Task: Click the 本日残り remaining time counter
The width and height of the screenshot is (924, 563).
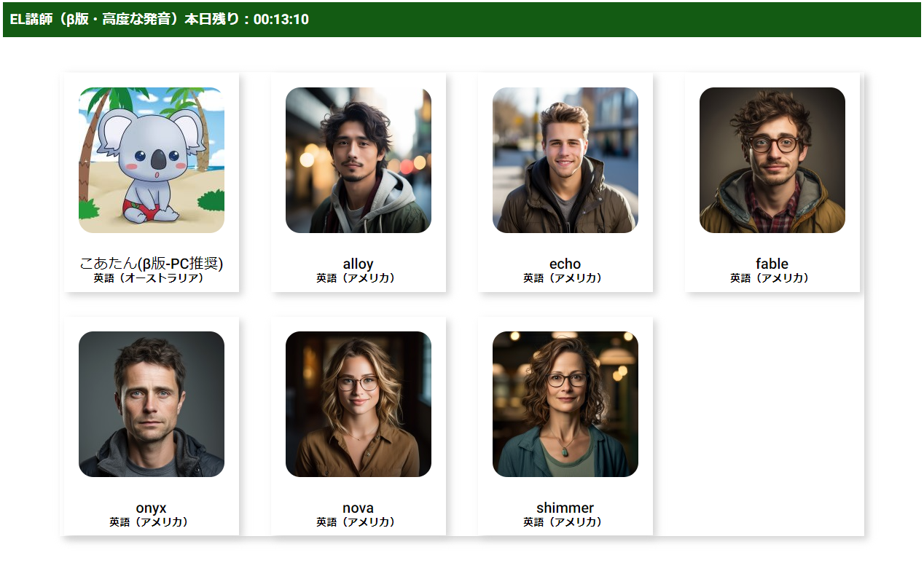Action: (247, 20)
